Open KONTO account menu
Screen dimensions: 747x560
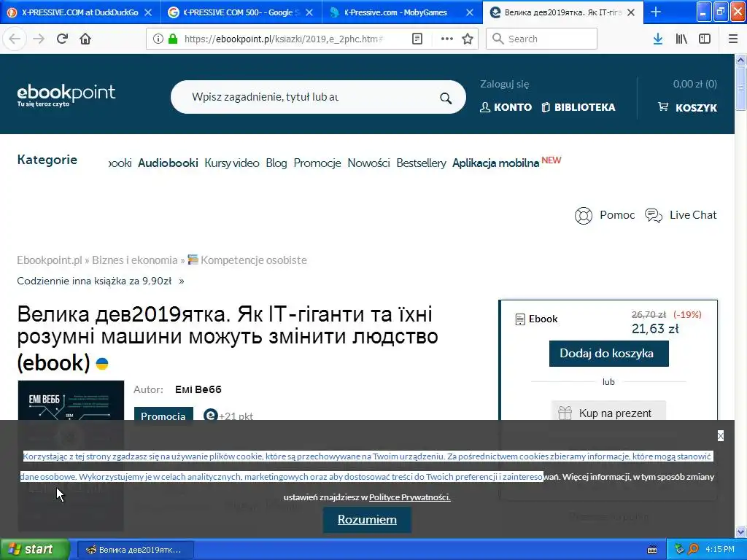pos(506,107)
